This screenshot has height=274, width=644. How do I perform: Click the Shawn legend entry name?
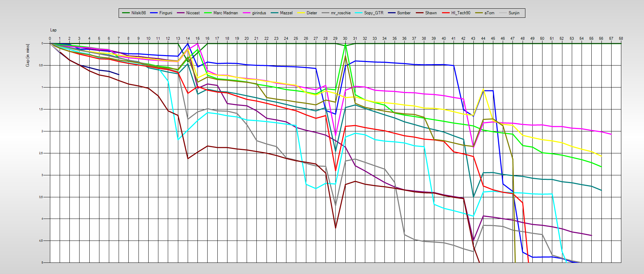tap(431, 13)
